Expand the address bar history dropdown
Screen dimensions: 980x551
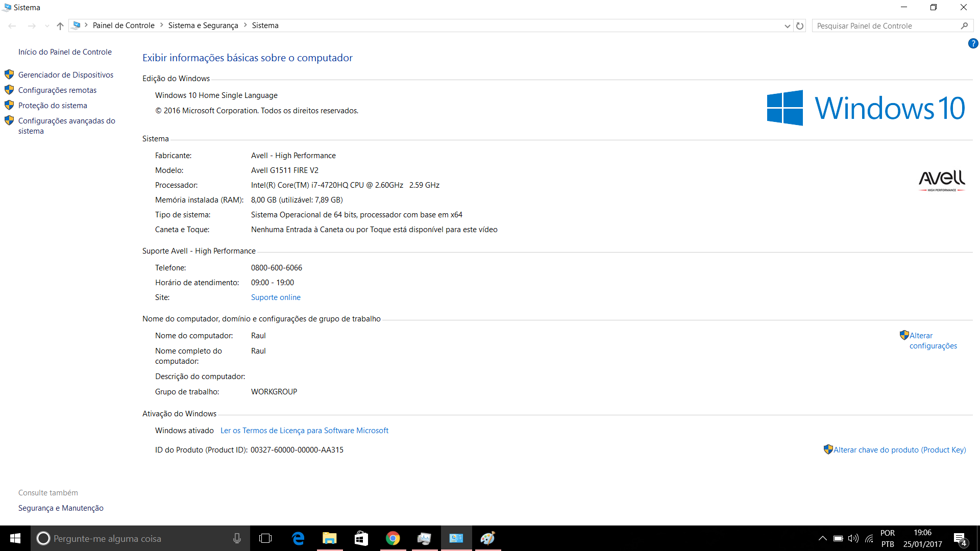787,26
